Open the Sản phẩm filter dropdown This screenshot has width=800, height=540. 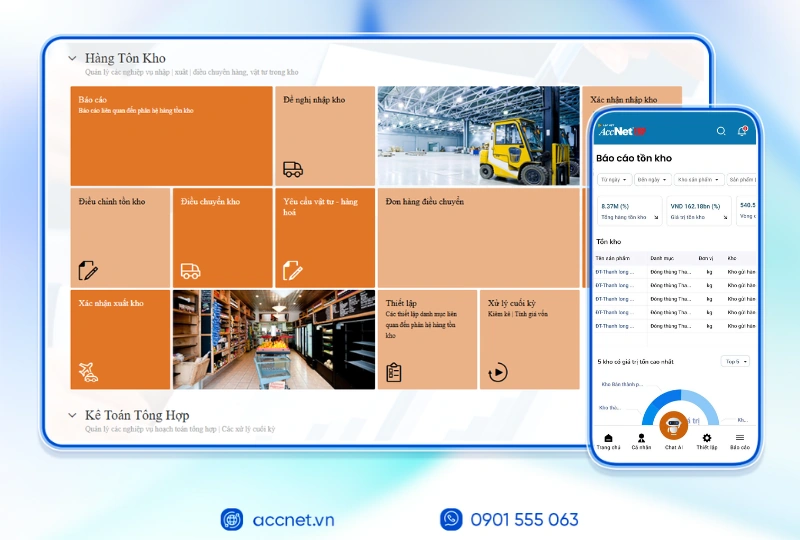[x=742, y=180]
